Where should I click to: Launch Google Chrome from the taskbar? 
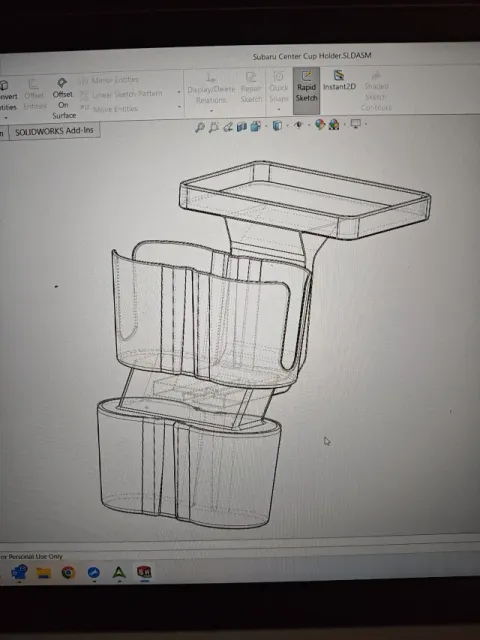point(68,573)
